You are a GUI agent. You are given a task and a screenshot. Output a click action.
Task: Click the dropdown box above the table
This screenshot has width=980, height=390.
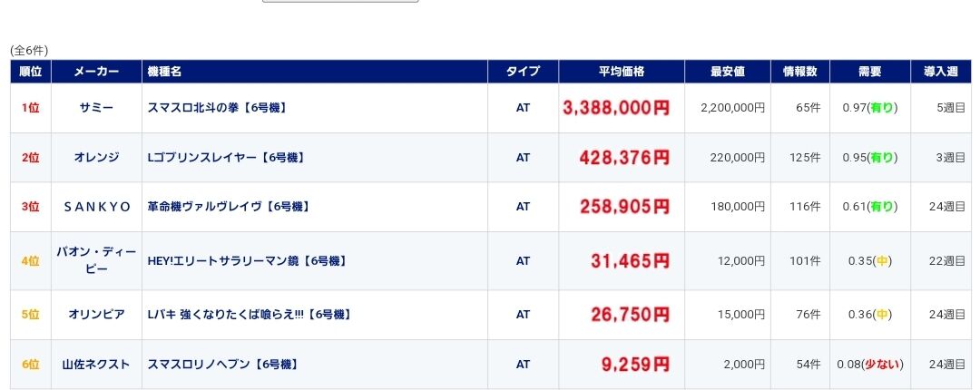(340, 1)
